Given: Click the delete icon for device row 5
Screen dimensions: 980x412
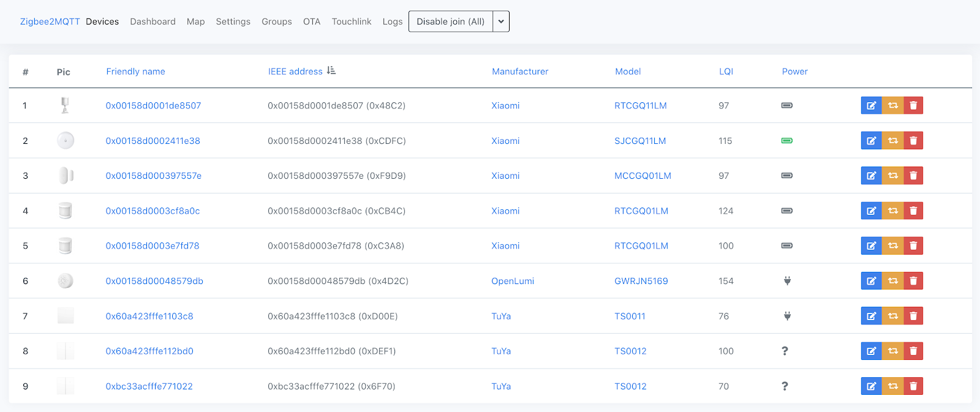Looking at the screenshot, I should click(913, 245).
